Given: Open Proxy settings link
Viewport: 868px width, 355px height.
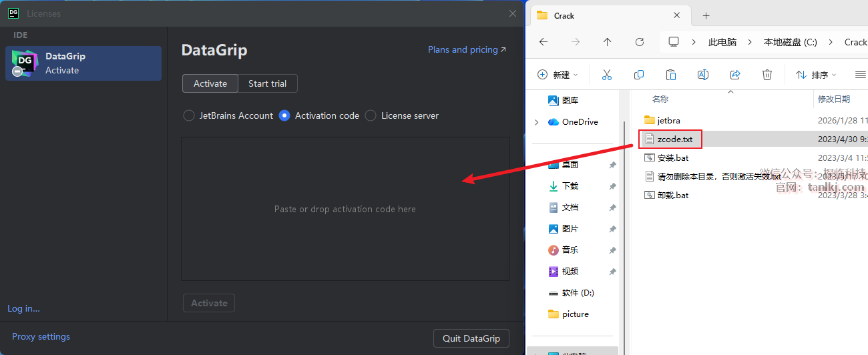Looking at the screenshot, I should point(41,336).
